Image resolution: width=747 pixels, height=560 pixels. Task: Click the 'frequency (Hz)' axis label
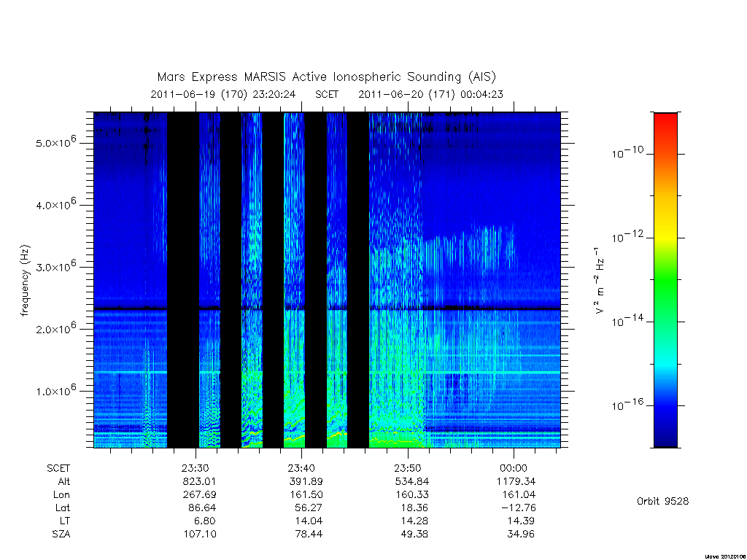26,280
